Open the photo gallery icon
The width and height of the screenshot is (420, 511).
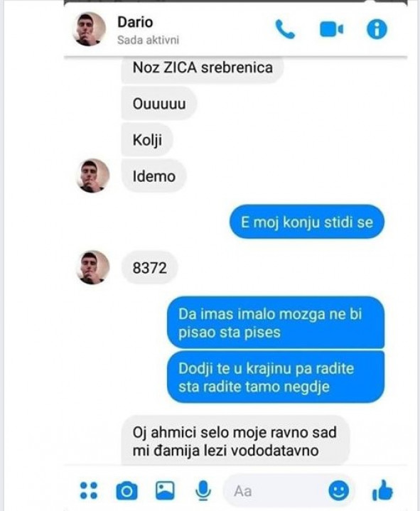pyautogui.click(x=165, y=490)
